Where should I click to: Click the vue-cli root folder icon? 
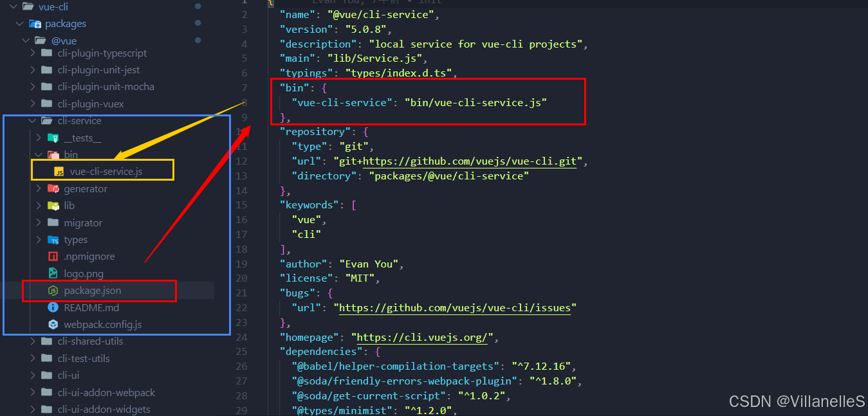[28, 6]
